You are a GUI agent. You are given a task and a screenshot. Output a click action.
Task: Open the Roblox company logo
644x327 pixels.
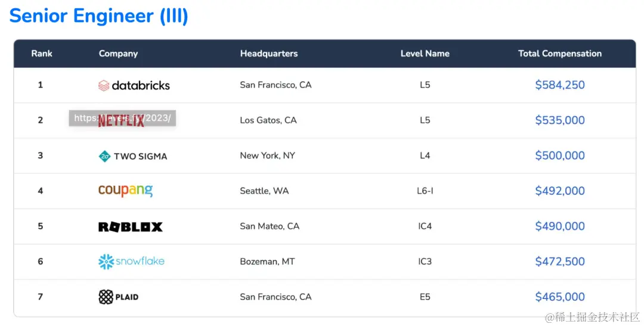130,226
